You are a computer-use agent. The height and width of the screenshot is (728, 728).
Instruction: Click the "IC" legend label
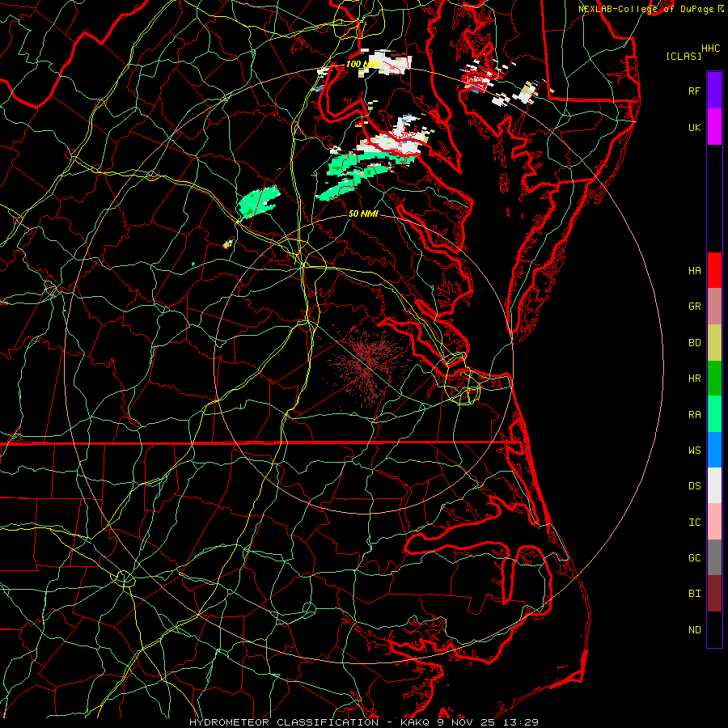point(694,523)
